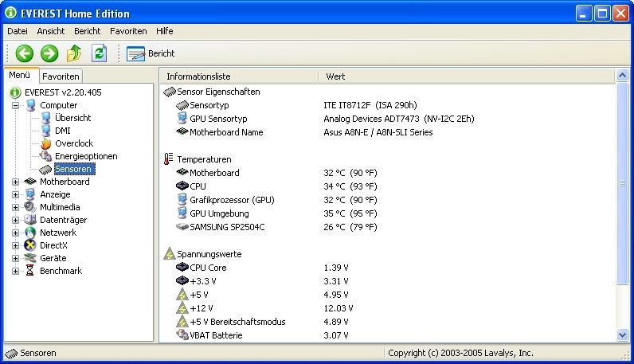This screenshot has height=364, width=634.
Task: Open the Bericht report wizard
Action: pos(151,53)
